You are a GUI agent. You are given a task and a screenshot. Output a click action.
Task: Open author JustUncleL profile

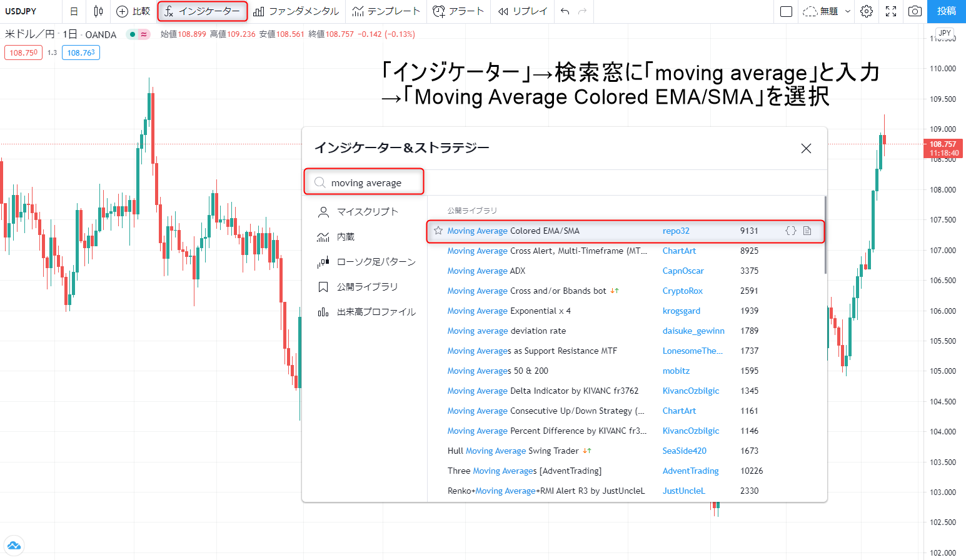(x=684, y=491)
